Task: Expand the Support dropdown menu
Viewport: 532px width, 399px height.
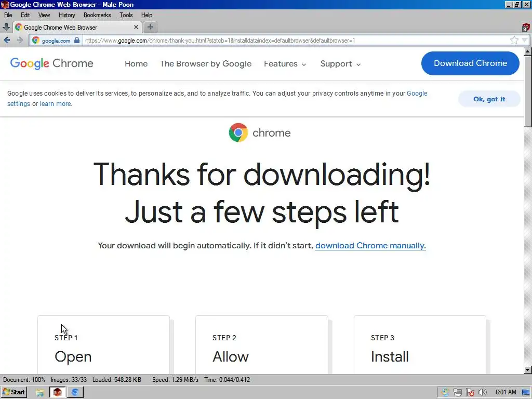Action: (x=340, y=64)
